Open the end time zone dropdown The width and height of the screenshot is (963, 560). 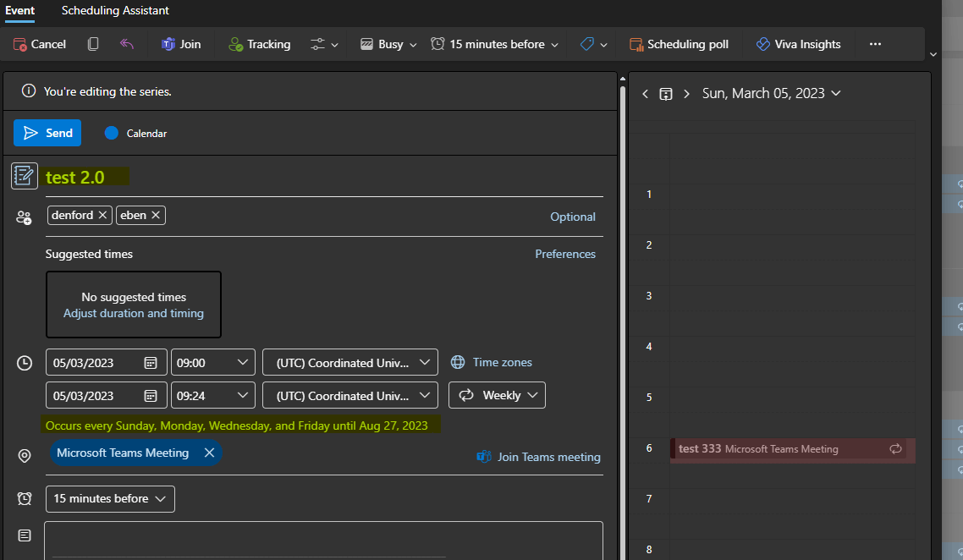350,395
